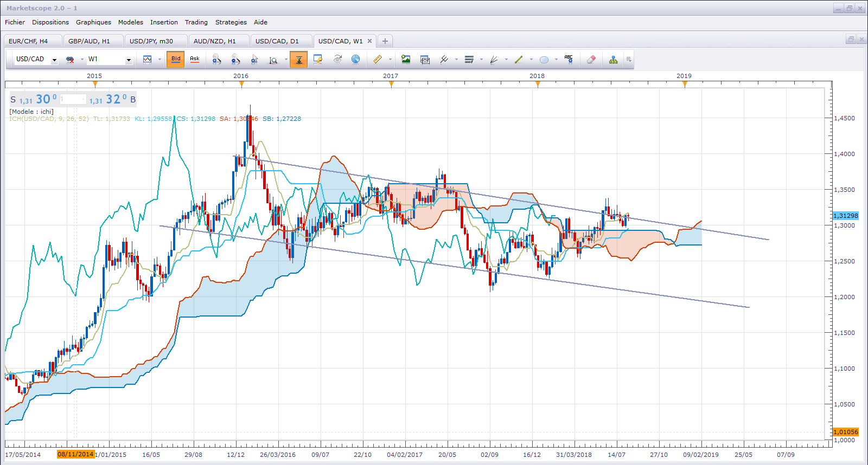Restore the inner chart window
Viewport: 868px width, 465px height.
(x=851, y=39)
